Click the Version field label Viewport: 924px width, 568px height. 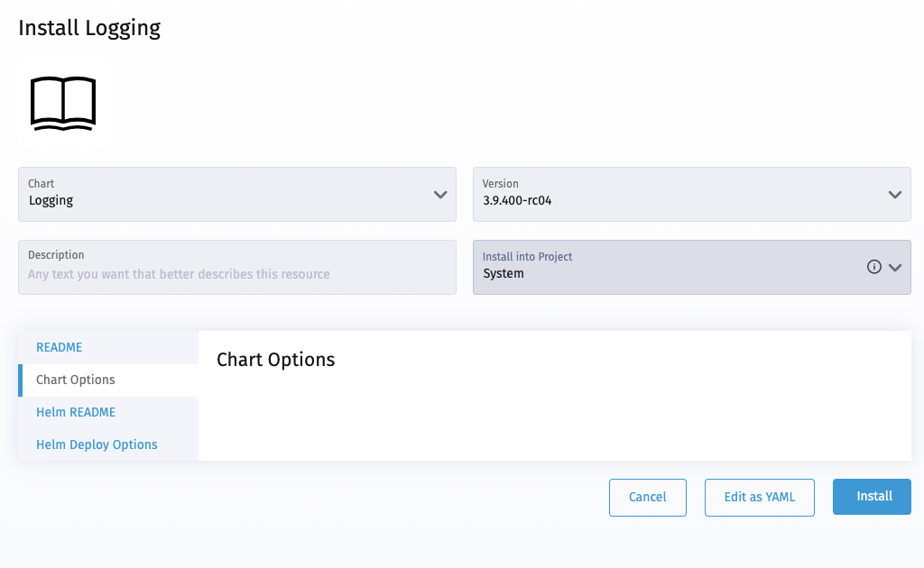point(500,183)
